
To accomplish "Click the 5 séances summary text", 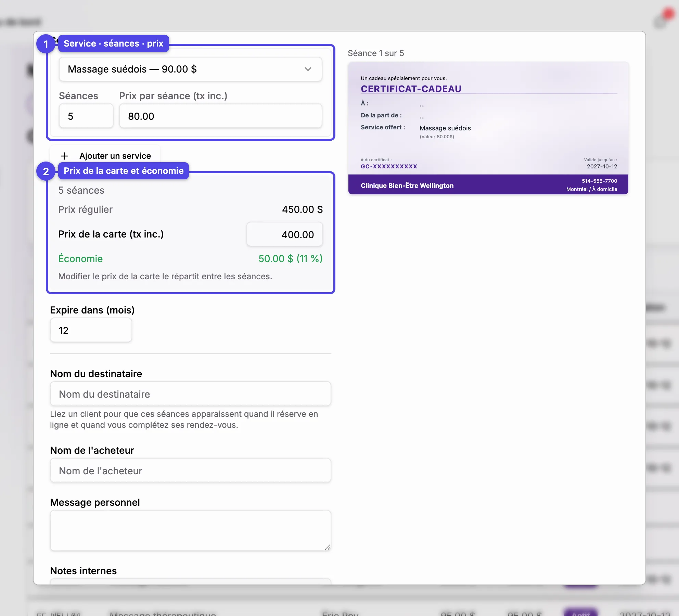I will tap(81, 190).
